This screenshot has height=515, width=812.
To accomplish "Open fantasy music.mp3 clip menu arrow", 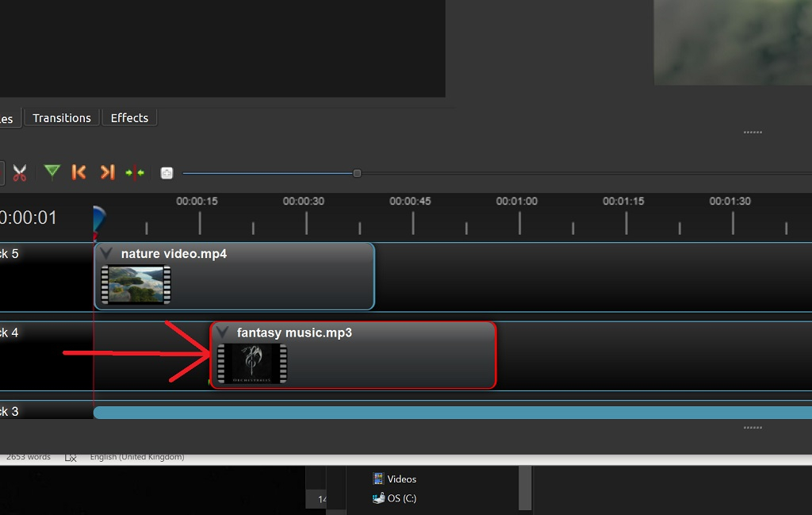I will click(222, 332).
